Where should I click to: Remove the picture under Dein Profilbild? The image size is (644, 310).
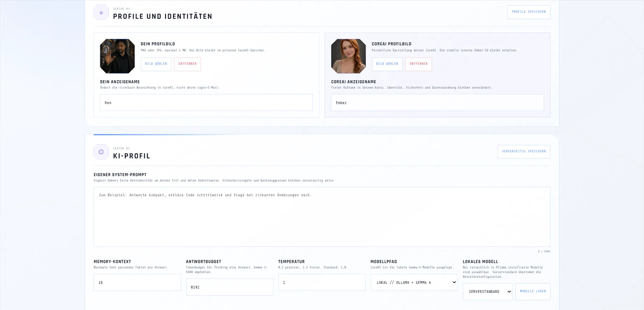click(187, 64)
